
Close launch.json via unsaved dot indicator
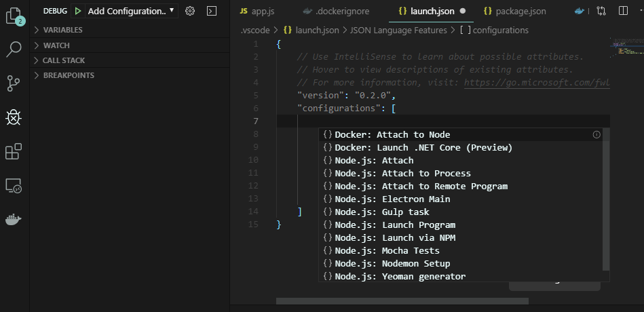click(462, 11)
